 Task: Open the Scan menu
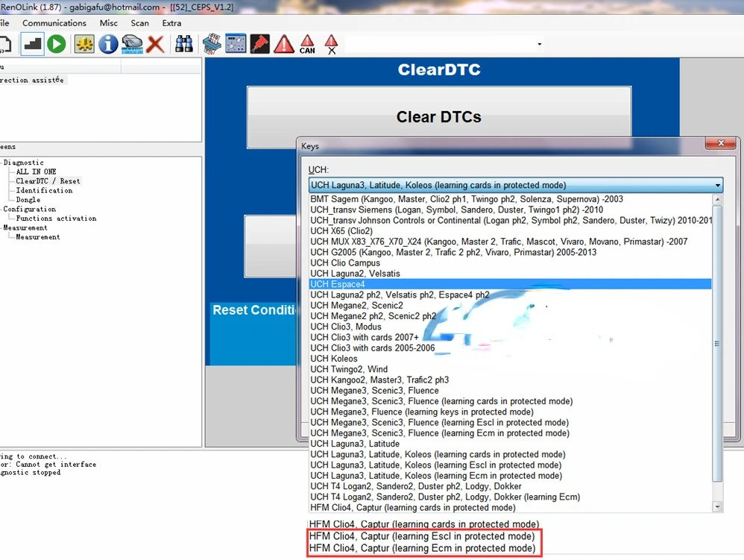point(140,23)
